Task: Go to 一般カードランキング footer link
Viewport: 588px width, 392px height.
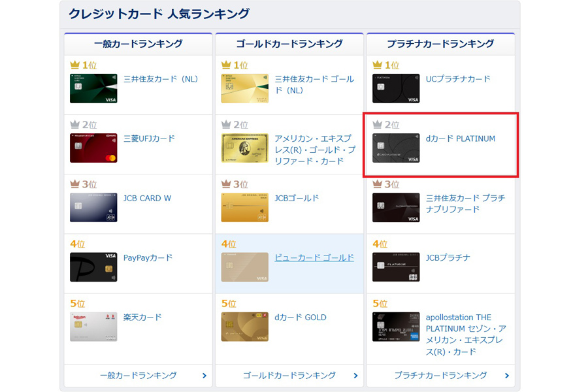Action: 139,376
